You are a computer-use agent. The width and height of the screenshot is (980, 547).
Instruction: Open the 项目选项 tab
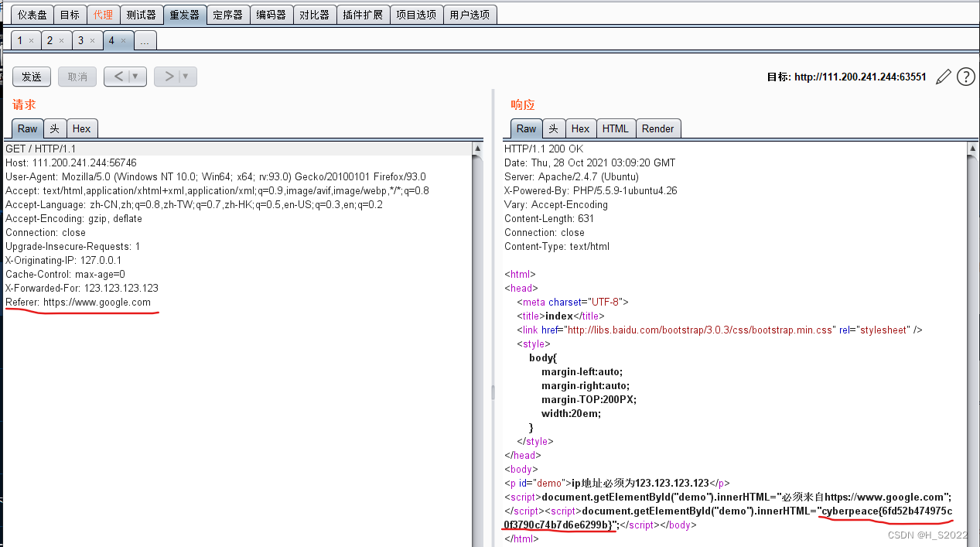(416, 15)
